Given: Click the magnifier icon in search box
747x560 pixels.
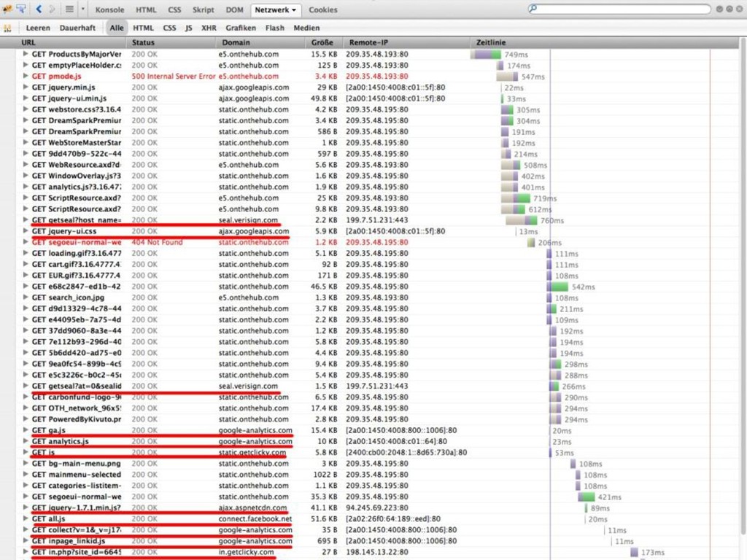Looking at the screenshot, I should pyautogui.click(x=533, y=9).
